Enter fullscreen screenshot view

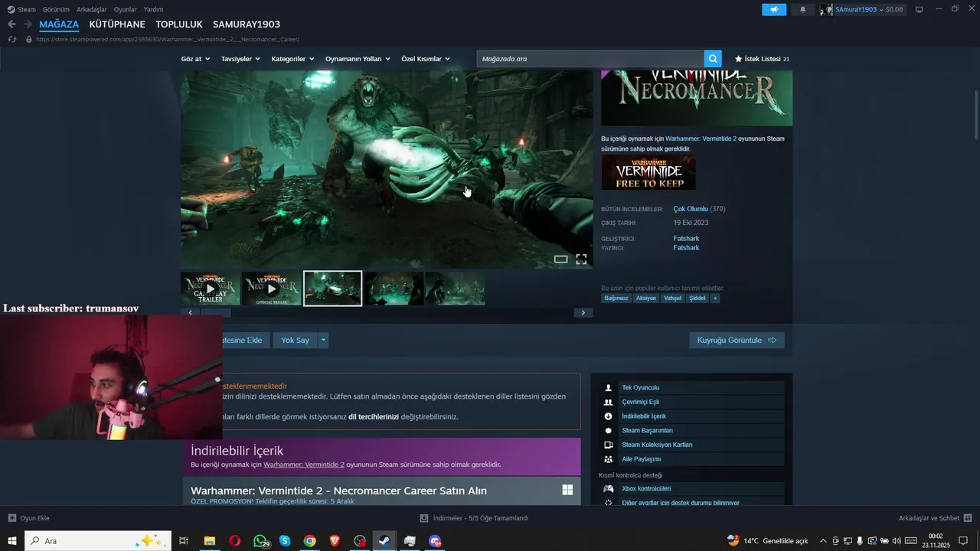pos(581,259)
